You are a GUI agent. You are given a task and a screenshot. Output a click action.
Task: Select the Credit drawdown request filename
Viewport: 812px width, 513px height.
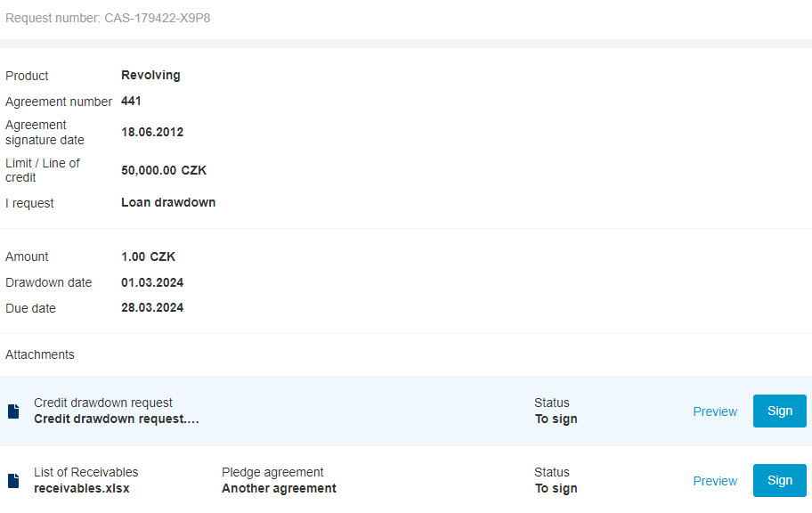pyautogui.click(x=117, y=419)
